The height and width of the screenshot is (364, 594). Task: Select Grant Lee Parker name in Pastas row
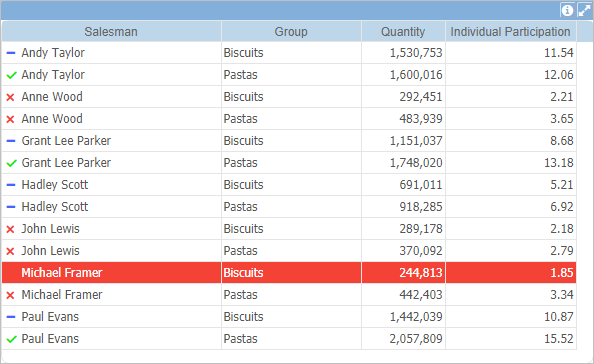click(x=66, y=162)
